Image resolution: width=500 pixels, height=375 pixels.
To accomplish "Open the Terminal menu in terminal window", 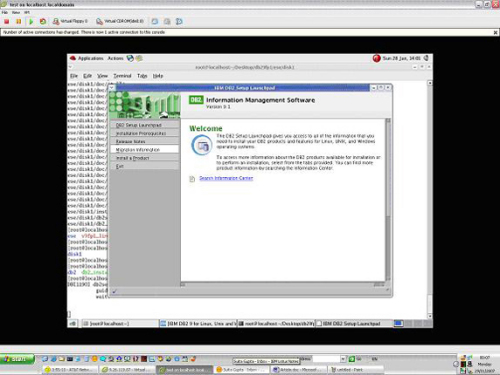I will tap(122, 76).
